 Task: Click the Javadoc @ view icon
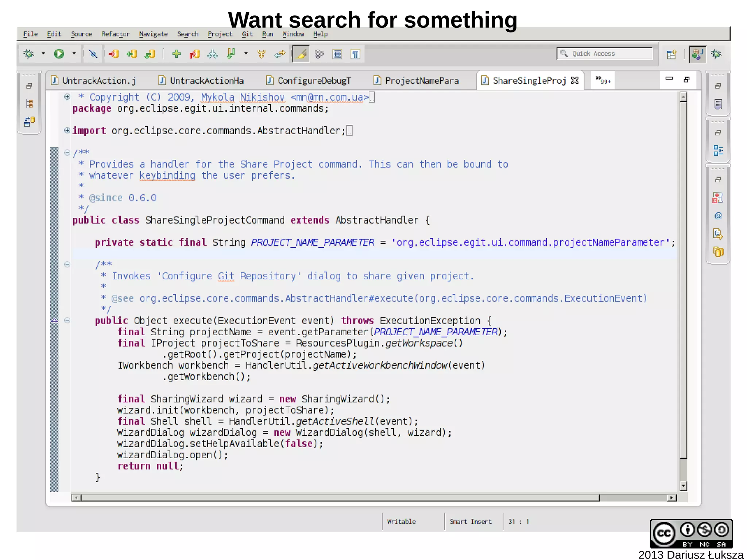click(718, 216)
